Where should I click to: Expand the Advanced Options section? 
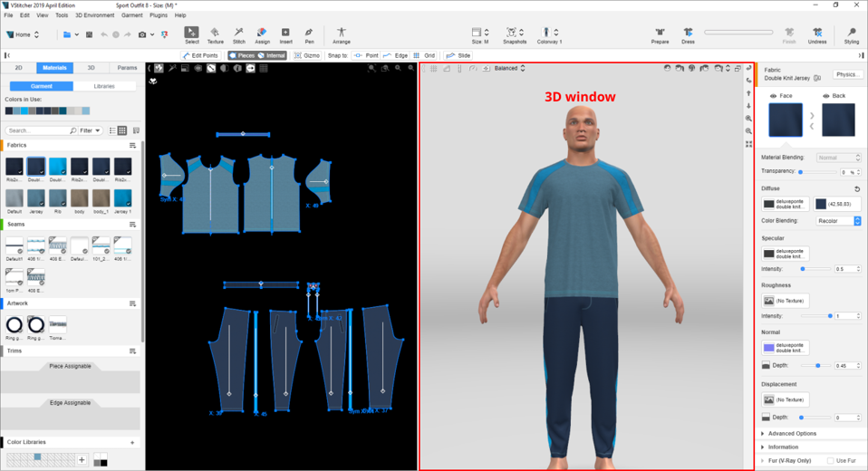pos(792,434)
